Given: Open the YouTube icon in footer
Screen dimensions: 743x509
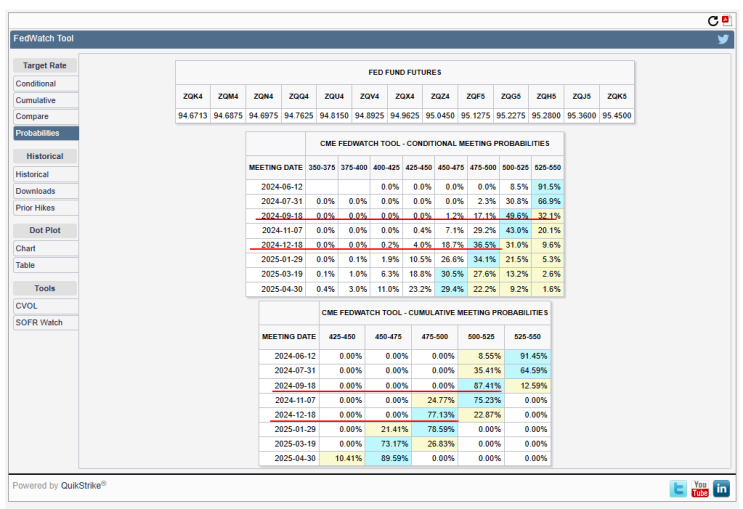Looking at the screenshot, I should point(700,488).
